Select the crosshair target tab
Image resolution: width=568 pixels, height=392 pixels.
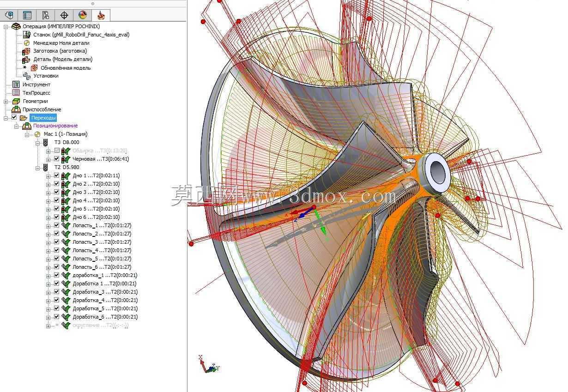(x=64, y=15)
